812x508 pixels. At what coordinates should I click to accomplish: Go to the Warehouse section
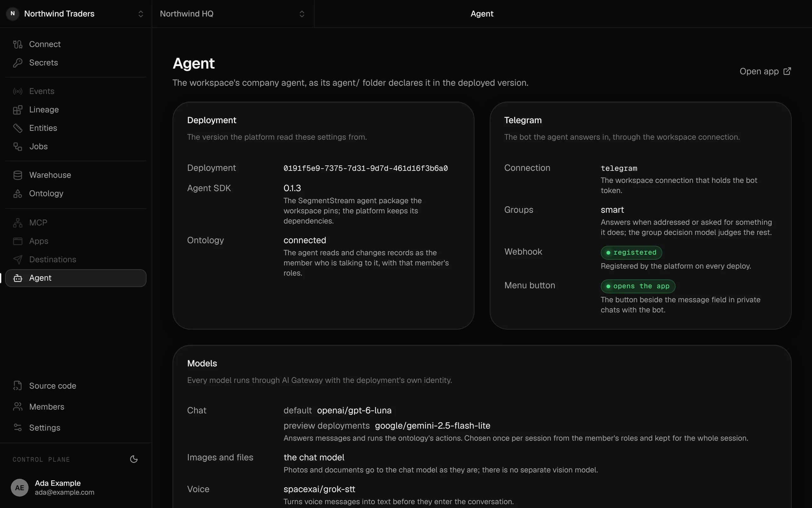tap(76, 175)
